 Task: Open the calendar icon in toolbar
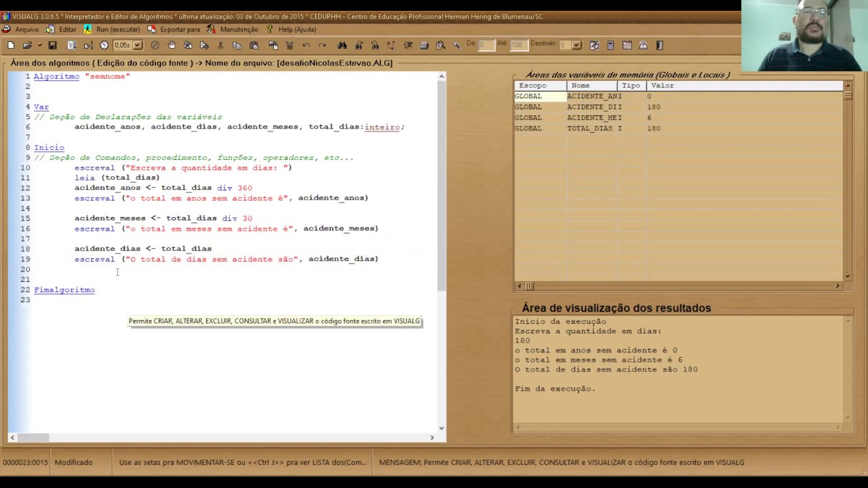(x=627, y=45)
